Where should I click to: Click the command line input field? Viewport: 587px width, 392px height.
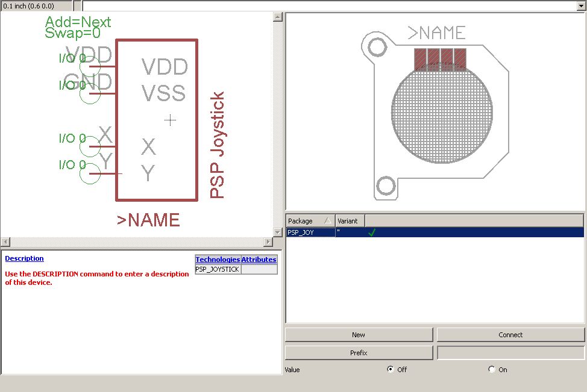click(330, 5)
